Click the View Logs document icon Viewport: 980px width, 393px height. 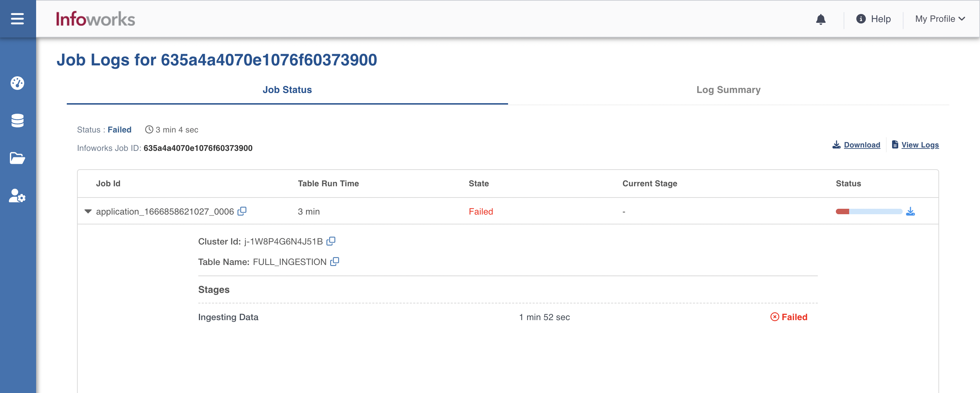click(x=895, y=144)
